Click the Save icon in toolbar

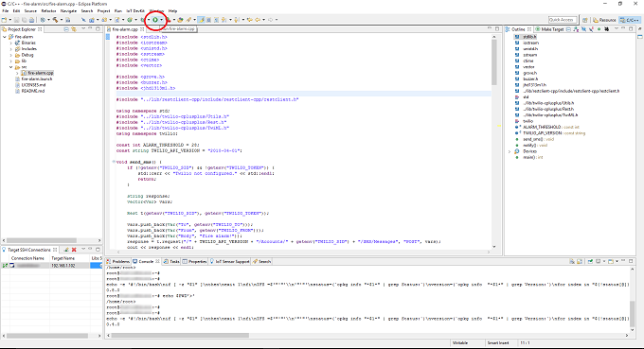coord(16,20)
